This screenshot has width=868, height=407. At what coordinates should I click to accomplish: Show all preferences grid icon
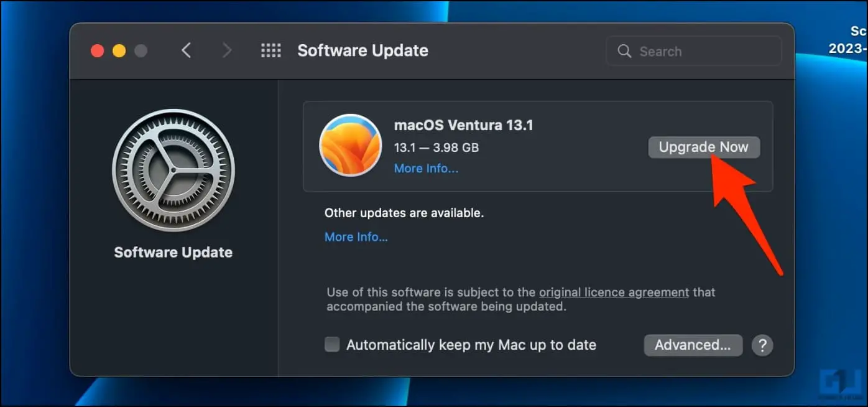pyautogui.click(x=271, y=50)
